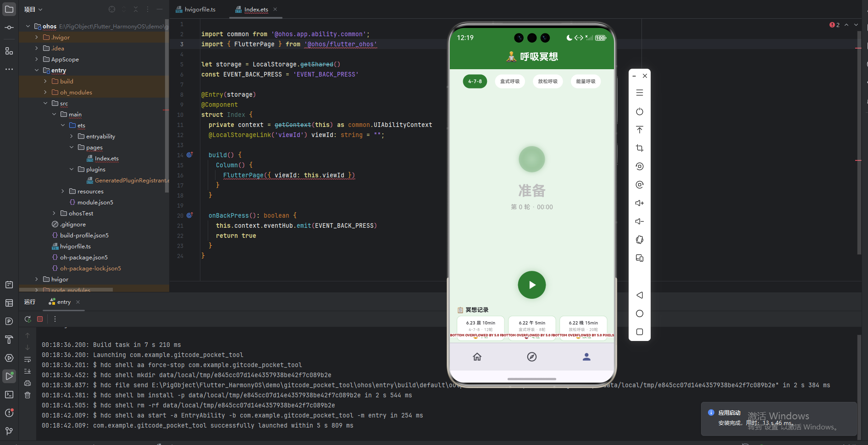The width and height of the screenshot is (868, 445).
Task: Collapse the ohos root folder
Action: click(x=28, y=26)
